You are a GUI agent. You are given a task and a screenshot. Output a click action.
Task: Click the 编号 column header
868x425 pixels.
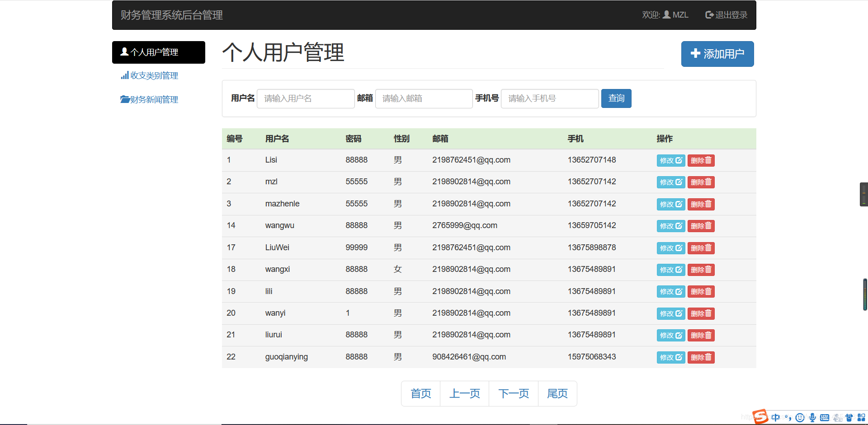pyautogui.click(x=235, y=139)
